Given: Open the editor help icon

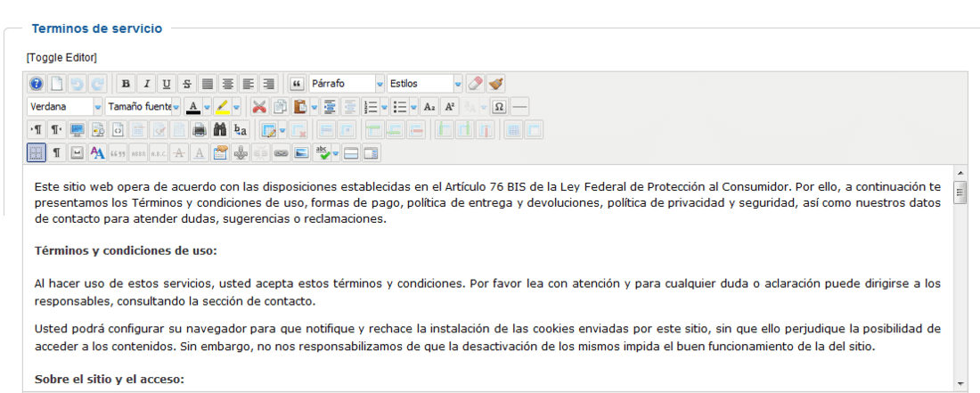Looking at the screenshot, I should click(37, 83).
